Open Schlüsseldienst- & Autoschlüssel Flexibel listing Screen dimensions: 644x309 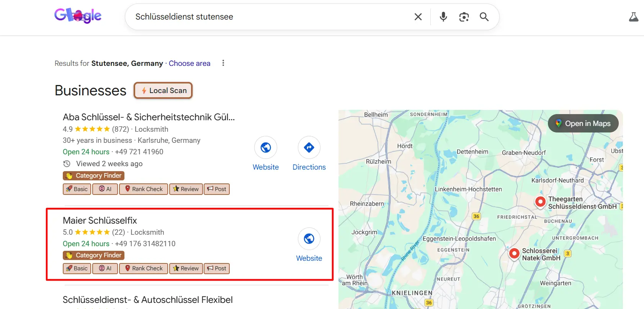148,300
